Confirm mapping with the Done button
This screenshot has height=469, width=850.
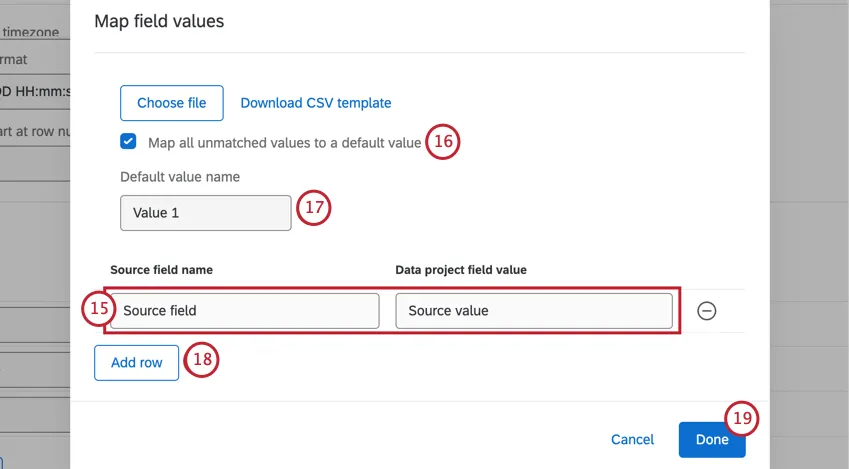pos(711,440)
